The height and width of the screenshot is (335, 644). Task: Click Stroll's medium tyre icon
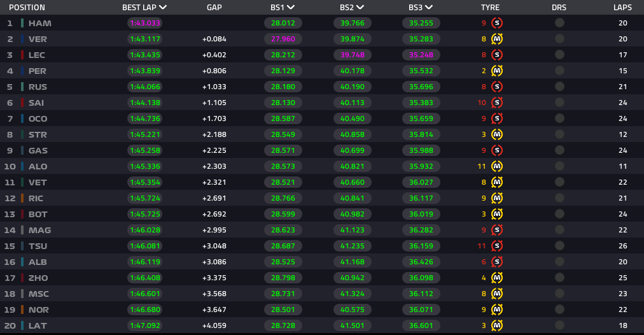497,134
